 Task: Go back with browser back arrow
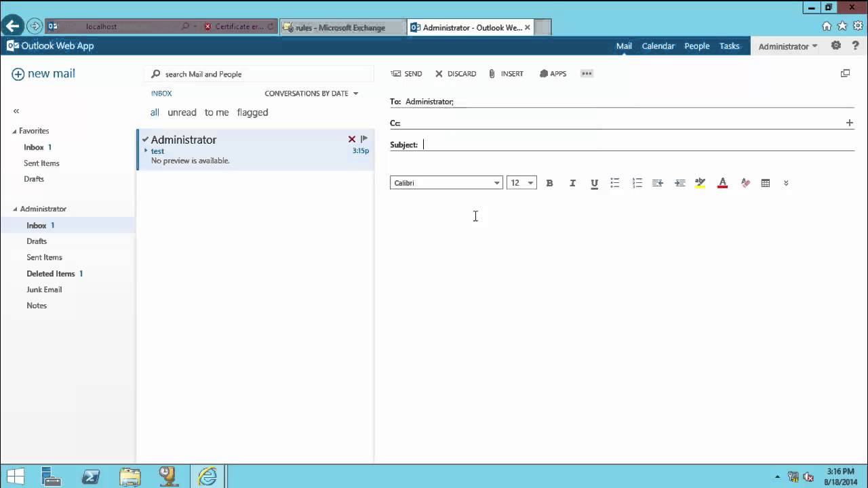pos(12,26)
